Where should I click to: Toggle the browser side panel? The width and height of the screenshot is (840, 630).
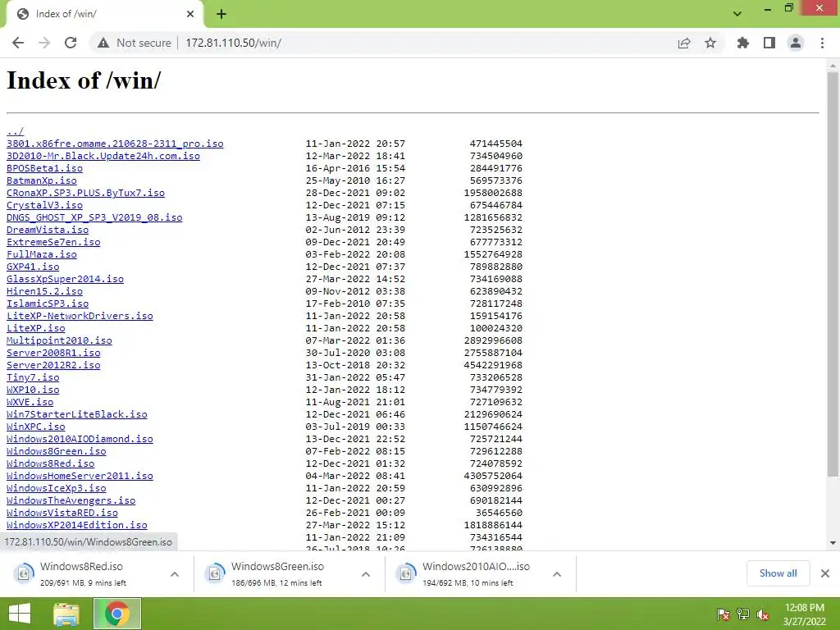[769, 43]
